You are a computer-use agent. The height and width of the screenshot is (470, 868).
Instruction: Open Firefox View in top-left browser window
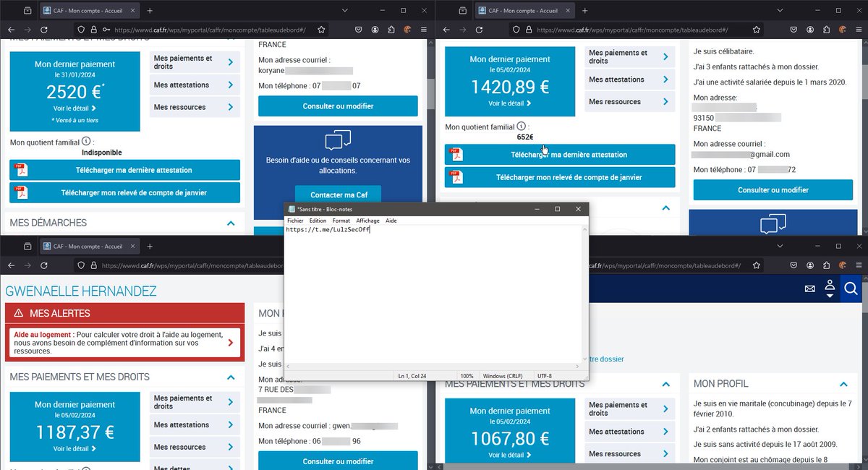(x=27, y=11)
